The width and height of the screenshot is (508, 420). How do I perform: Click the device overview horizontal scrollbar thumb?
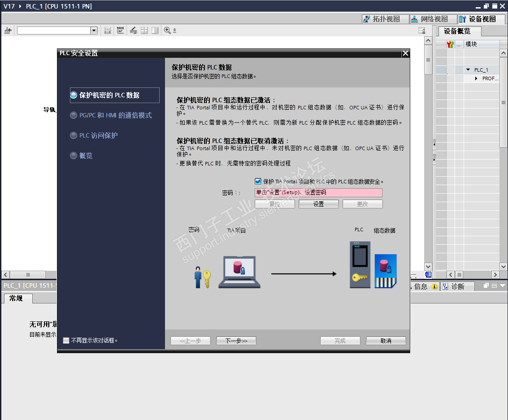pos(460,275)
